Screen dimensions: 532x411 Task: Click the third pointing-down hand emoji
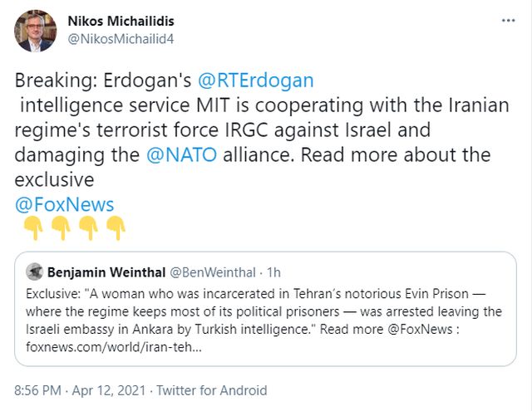(88, 227)
